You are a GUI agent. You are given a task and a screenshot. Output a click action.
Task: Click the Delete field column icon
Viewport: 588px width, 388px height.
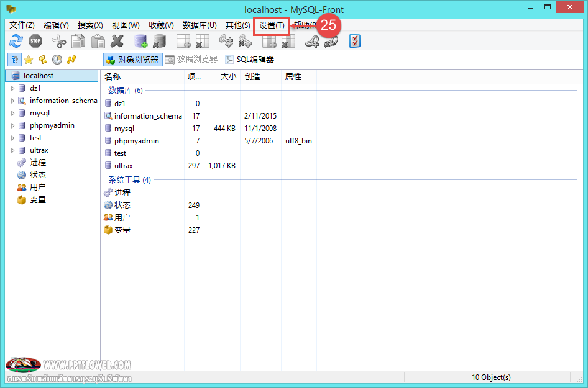point(288,41)
